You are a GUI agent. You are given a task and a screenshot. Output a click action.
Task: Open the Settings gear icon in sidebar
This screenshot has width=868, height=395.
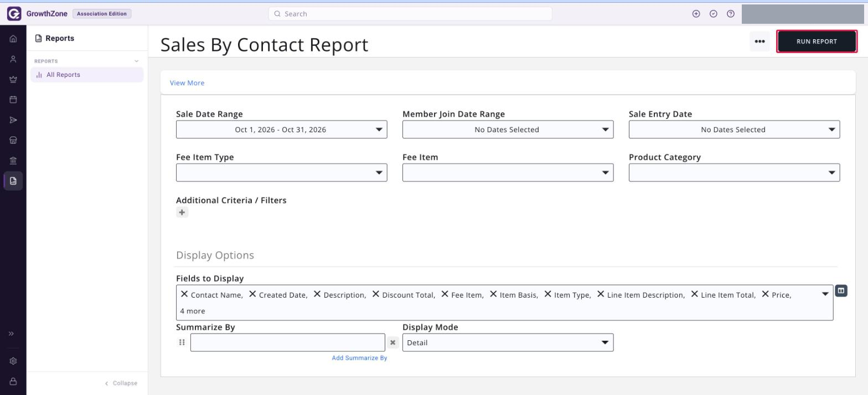coord(13,361)
